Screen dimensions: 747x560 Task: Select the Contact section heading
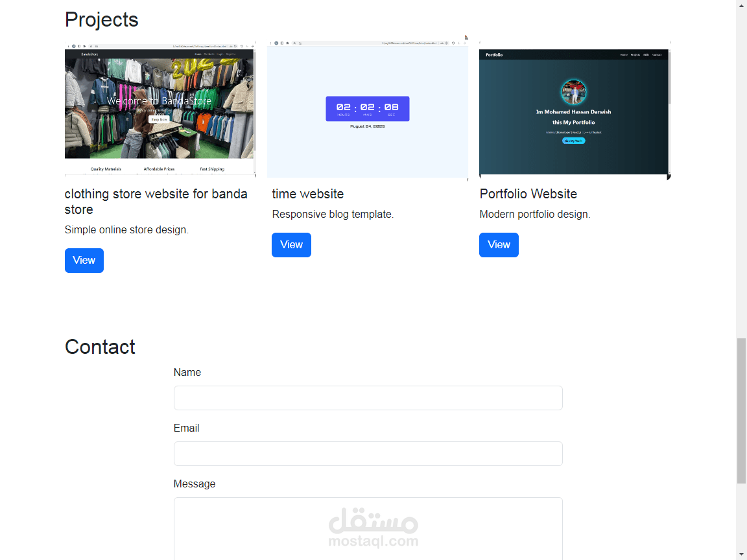tap(100, 347)
